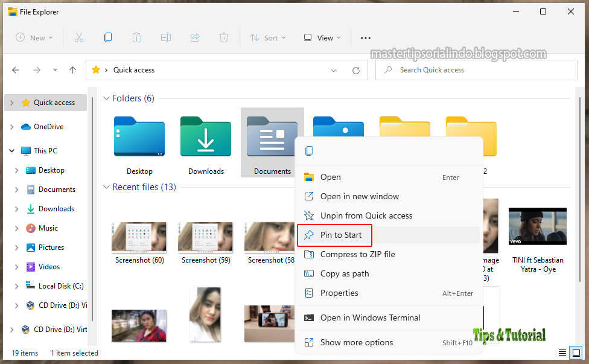Toggle large thumbnails view in the status bar
This screenshot has width=589, height=364.
click(x=577, y=352)
